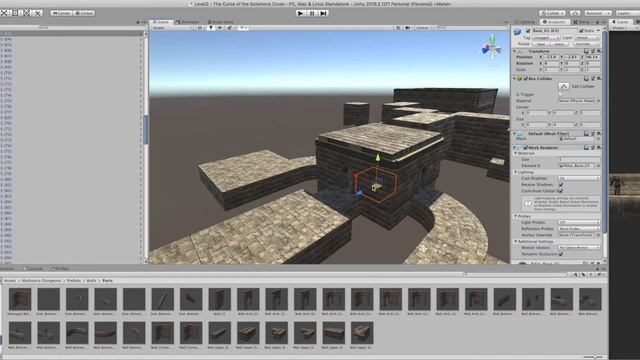Edit the Position Z field
Viewport: 640px width, 360px height.
[x=592, y=57]
